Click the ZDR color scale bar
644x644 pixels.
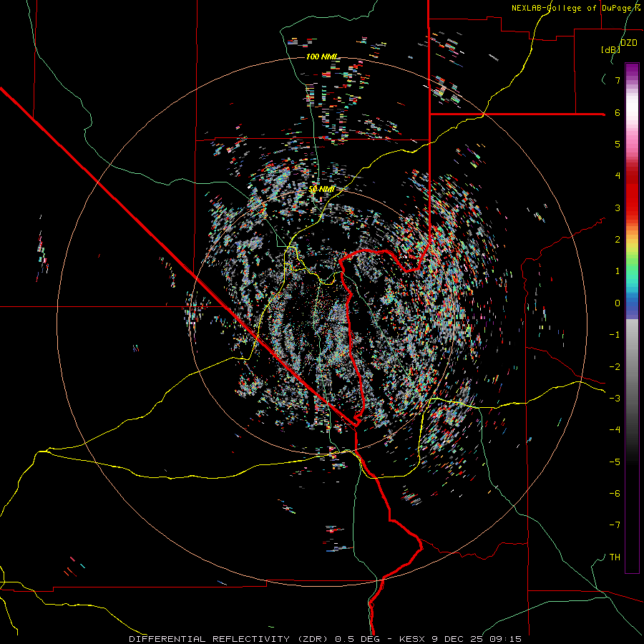pos(632,318)
